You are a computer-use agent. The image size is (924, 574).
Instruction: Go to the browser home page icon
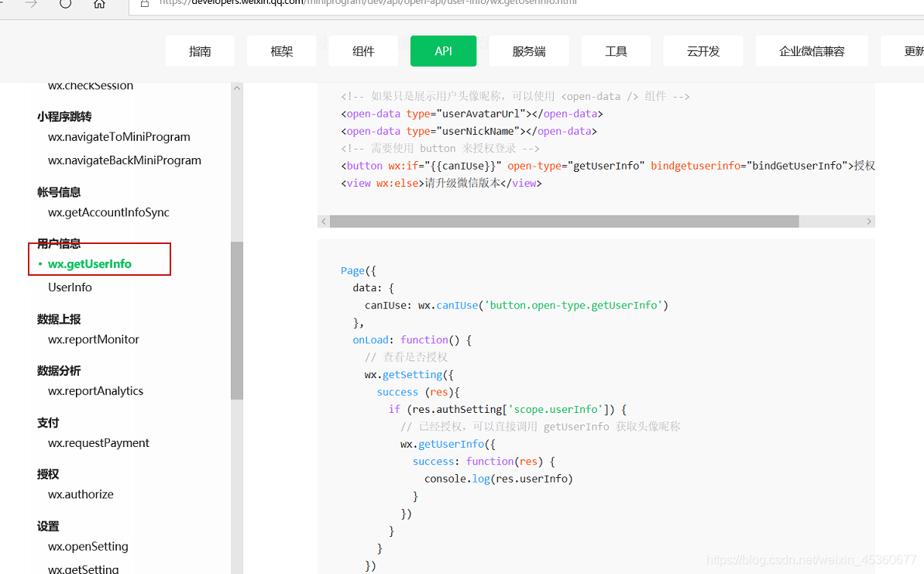[99, 4]
